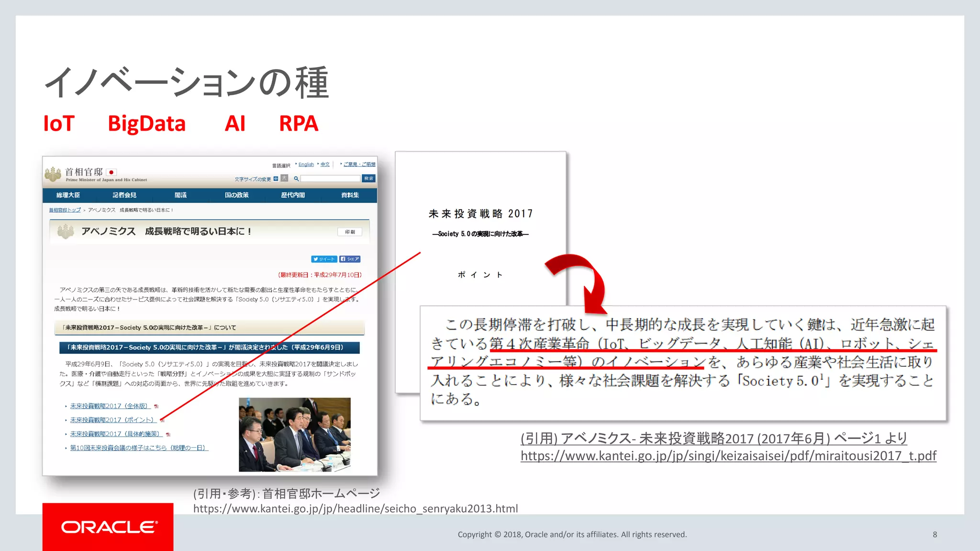Click the 「未来投資戦略2017」について section header

click(x=210, y=328)
